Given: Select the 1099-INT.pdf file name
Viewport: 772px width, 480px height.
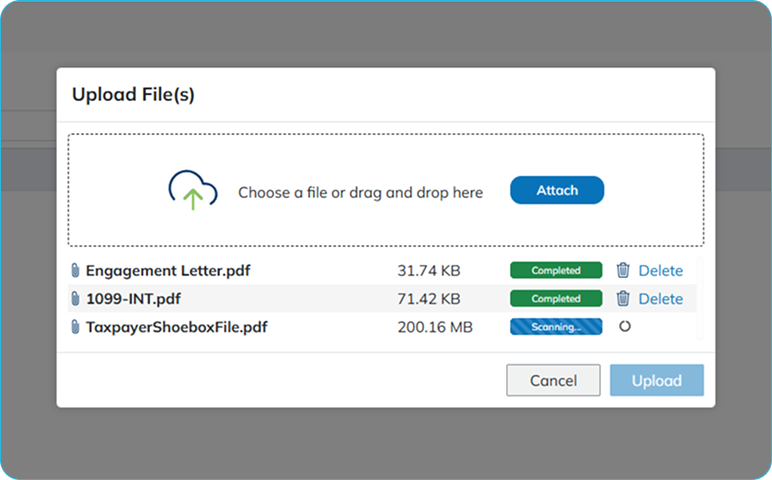Looking at the screenshot, I should point(133,298).
